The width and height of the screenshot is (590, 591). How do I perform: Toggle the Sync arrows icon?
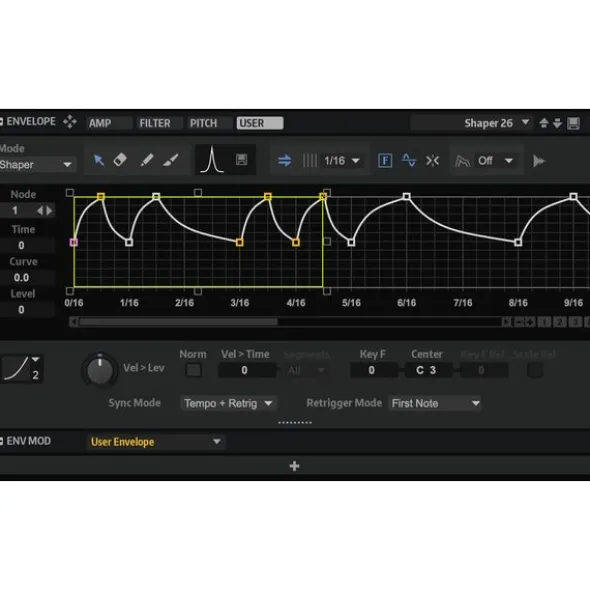[285, 161]
